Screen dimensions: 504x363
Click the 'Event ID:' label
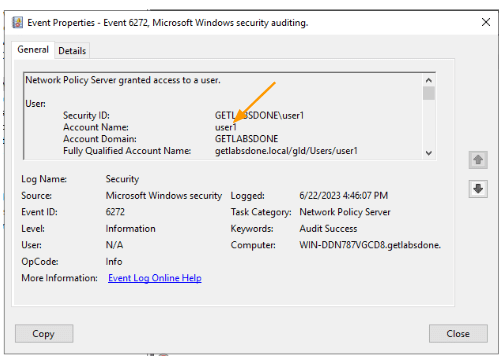click(x=39, y=212)
